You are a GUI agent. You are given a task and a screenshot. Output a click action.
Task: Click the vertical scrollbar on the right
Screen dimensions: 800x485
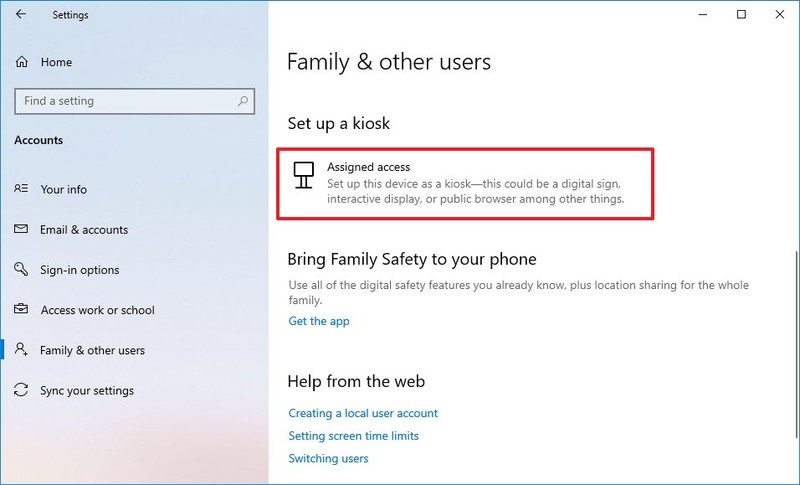coord(796,344)
